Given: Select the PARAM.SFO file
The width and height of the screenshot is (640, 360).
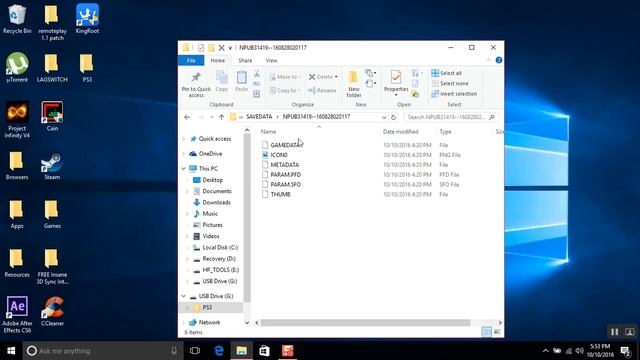Looking at the screenshot, I should point(282,184).
